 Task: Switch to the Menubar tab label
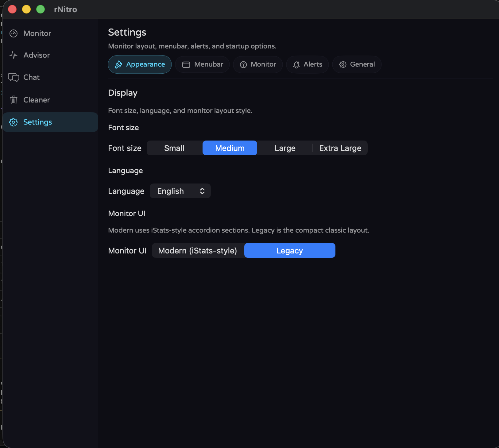click(x=209, y=64)
